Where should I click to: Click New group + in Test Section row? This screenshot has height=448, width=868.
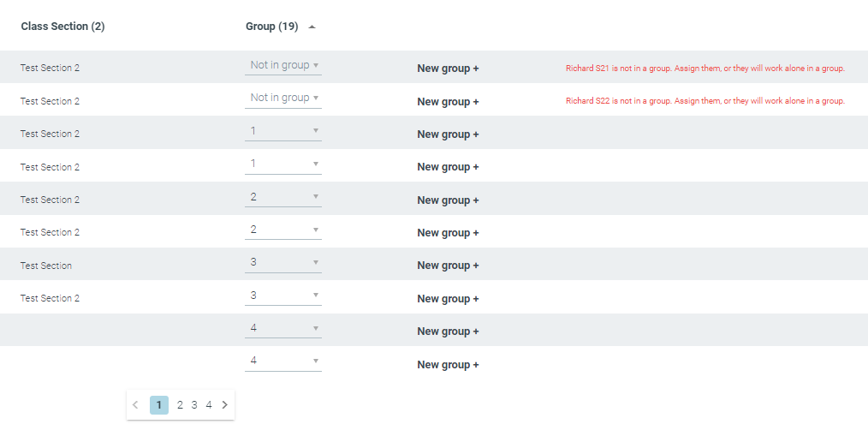tap(448, 266)
